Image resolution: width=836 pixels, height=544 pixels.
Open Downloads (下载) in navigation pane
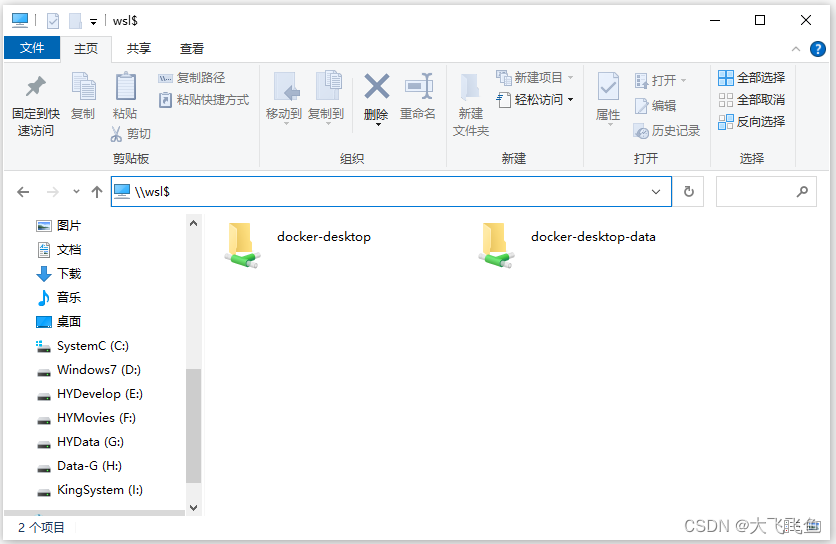pos(59,274)
